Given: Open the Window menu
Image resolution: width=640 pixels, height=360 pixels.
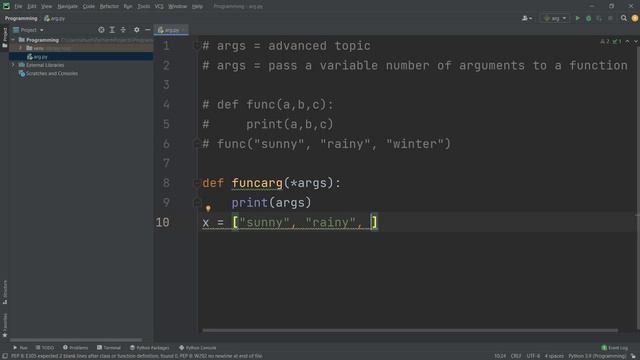Looking at the screenshot, I should tap(178, 7).
